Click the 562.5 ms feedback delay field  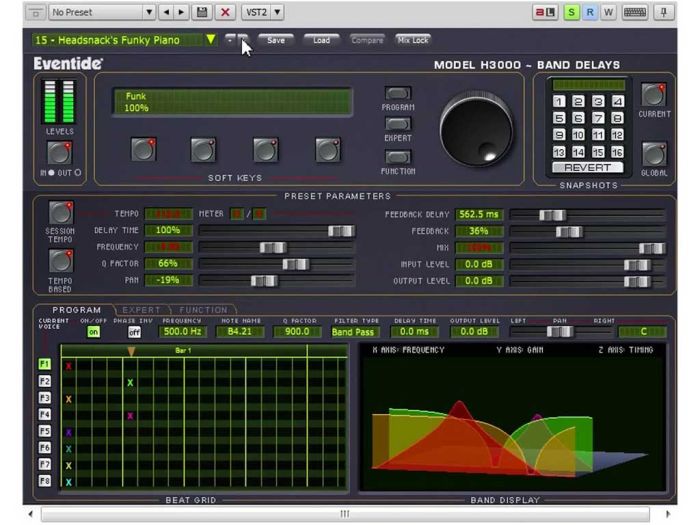pos(479,214)
